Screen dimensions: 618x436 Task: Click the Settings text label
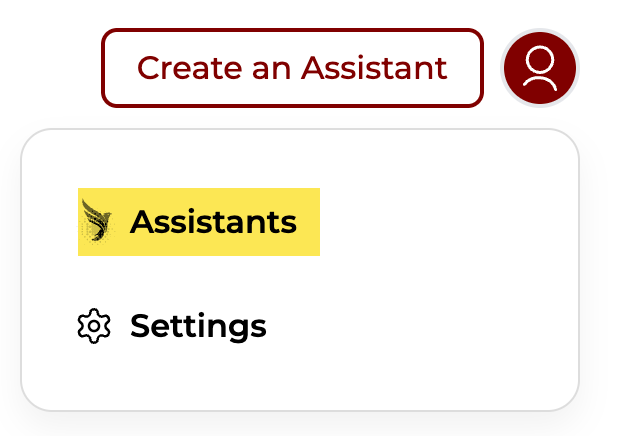pos(198,326)
